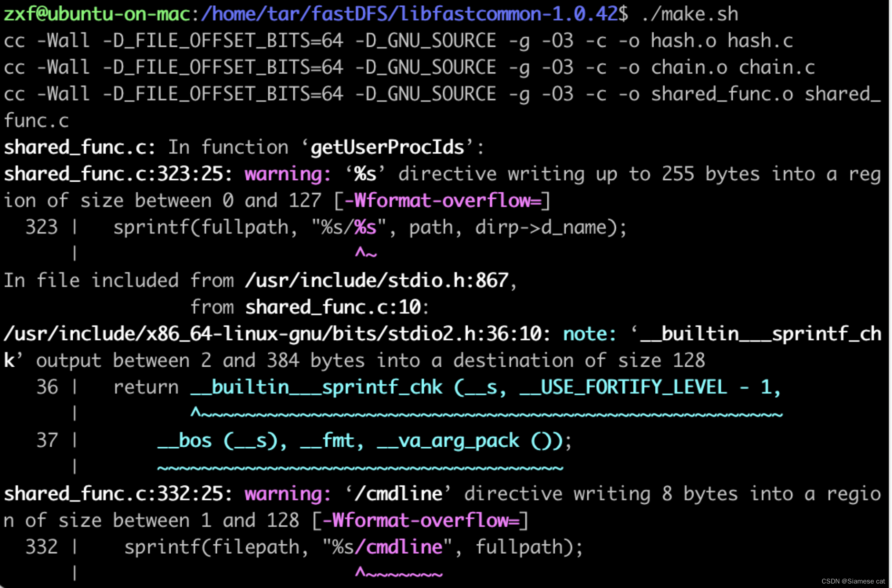This screenshot has width=892, height=588.
Task: Click the __va_arg_pack text on line 37
Action: [x=448, y=441]
